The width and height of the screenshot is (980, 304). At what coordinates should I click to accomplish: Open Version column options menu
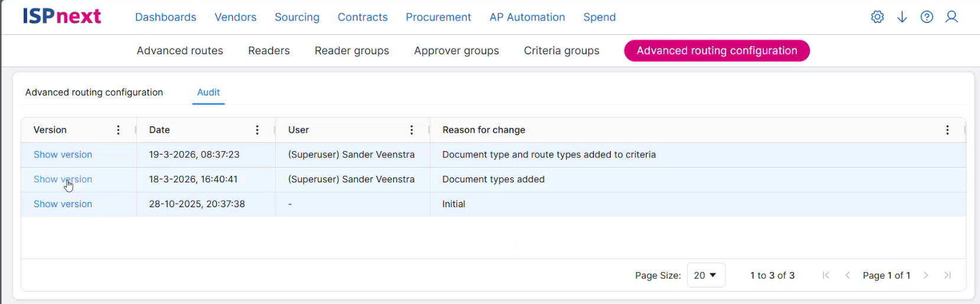pos(118,130)
